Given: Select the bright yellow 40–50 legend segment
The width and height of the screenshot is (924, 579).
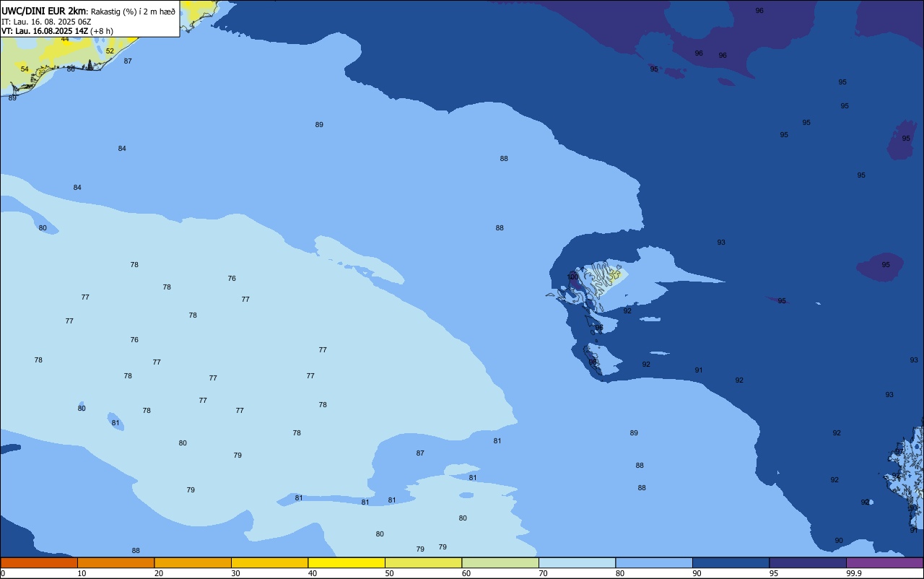Looking at the screenshot, I should pos(346,562).
